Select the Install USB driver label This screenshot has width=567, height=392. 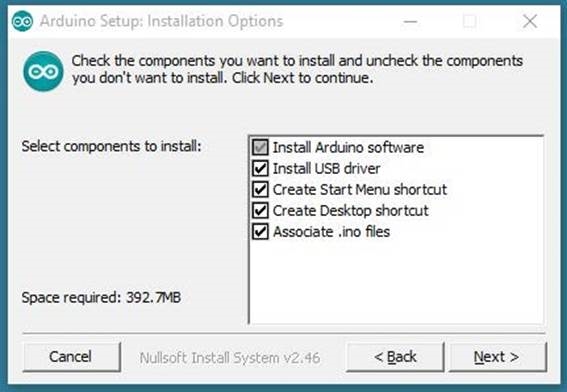(x=326, y=169)
